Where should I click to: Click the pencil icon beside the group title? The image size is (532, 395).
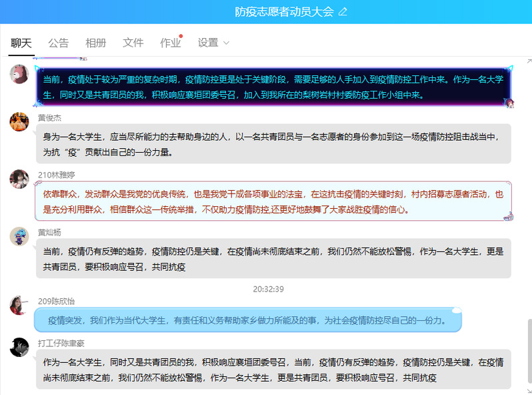click(x=343, y=11)
